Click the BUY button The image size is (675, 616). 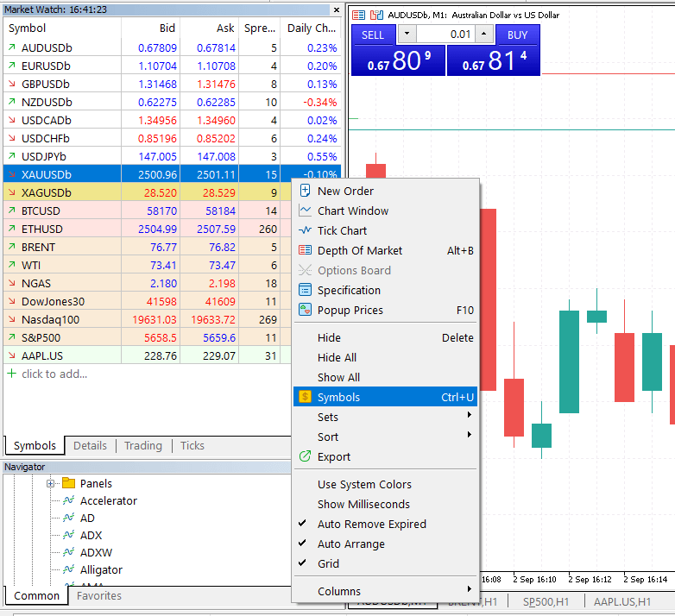[517, 35]
